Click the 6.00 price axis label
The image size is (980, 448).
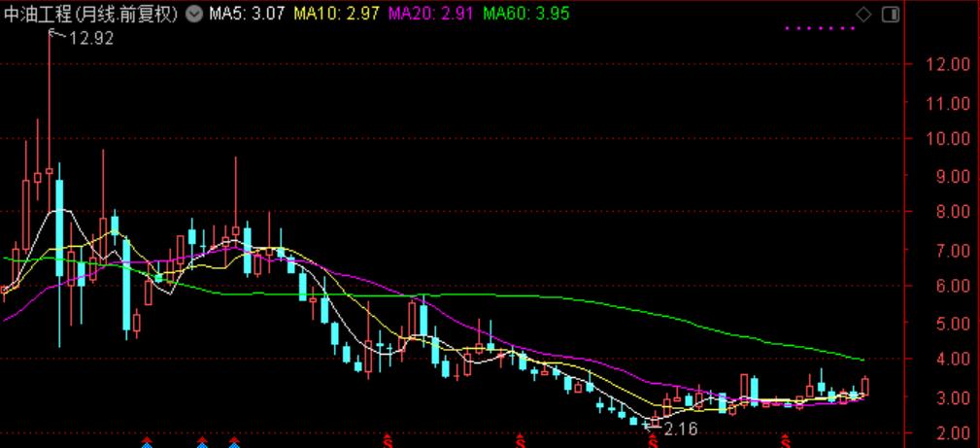[953, 287]
